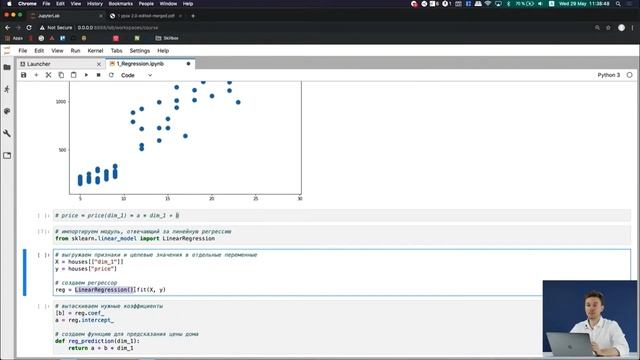Bookmark this page with the star icon

coord(608,28)
